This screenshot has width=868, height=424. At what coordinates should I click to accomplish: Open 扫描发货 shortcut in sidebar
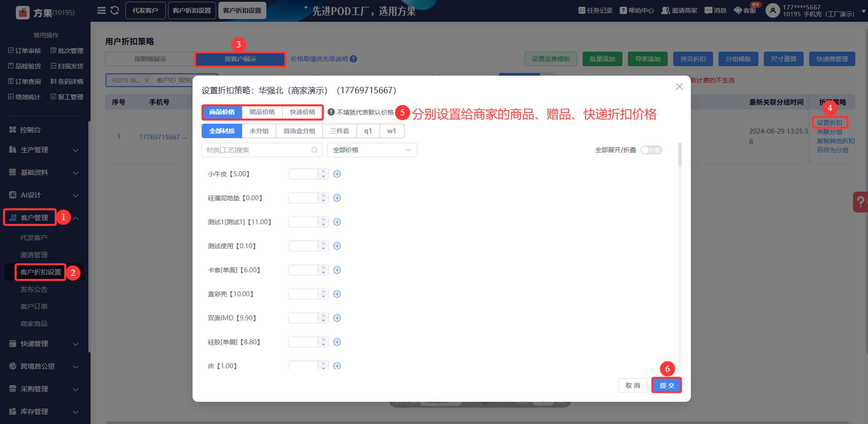tap(67, 66)
